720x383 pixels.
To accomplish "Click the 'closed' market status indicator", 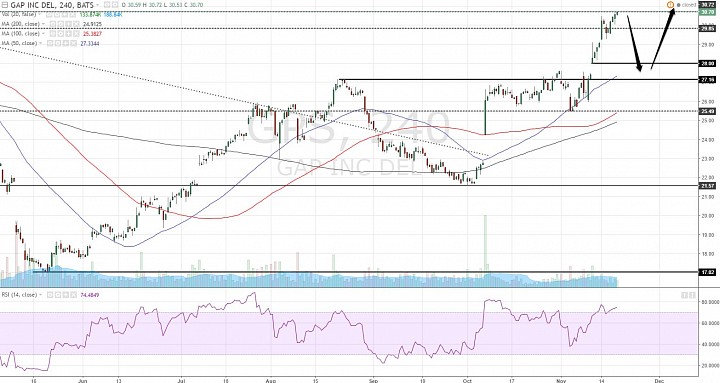I will [687, 5].
